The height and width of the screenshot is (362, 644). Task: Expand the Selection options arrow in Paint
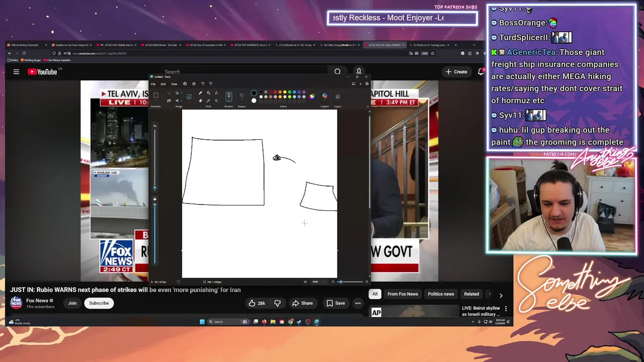pos(155,101)
